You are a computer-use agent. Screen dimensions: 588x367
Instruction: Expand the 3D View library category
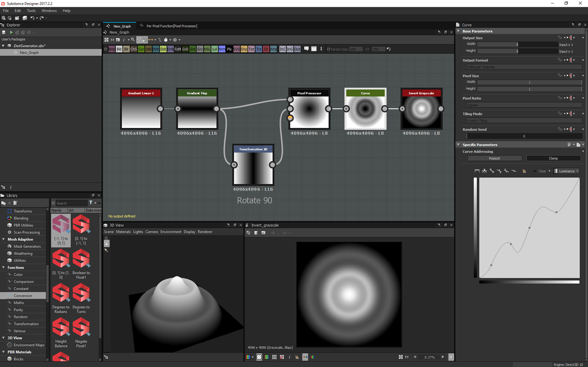point(14,338)
